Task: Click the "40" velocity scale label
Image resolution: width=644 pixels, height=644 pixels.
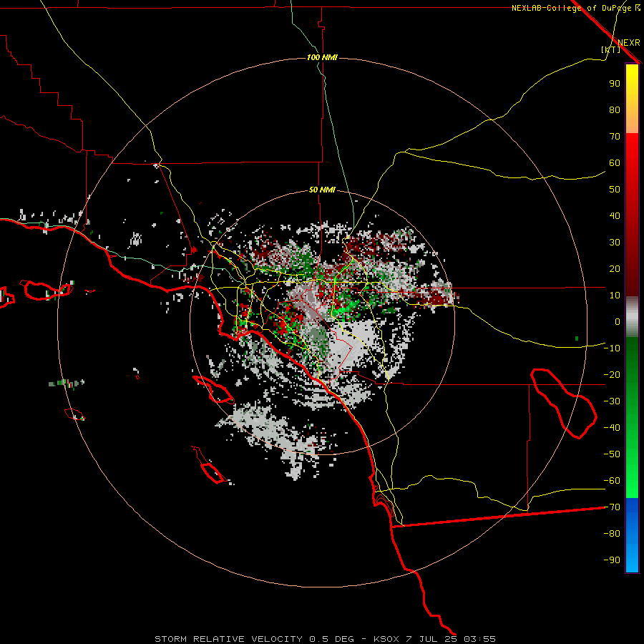Action: 615,215
